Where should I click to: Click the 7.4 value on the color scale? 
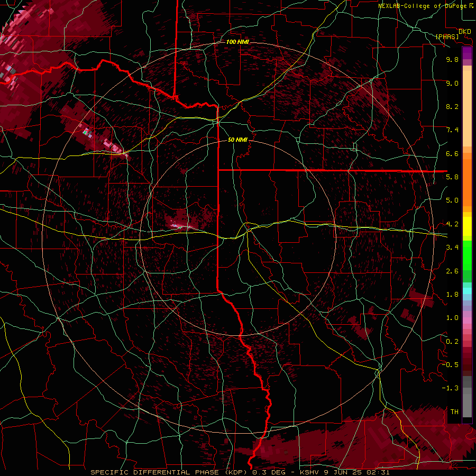pyautogui.click(x=452, y=130)
